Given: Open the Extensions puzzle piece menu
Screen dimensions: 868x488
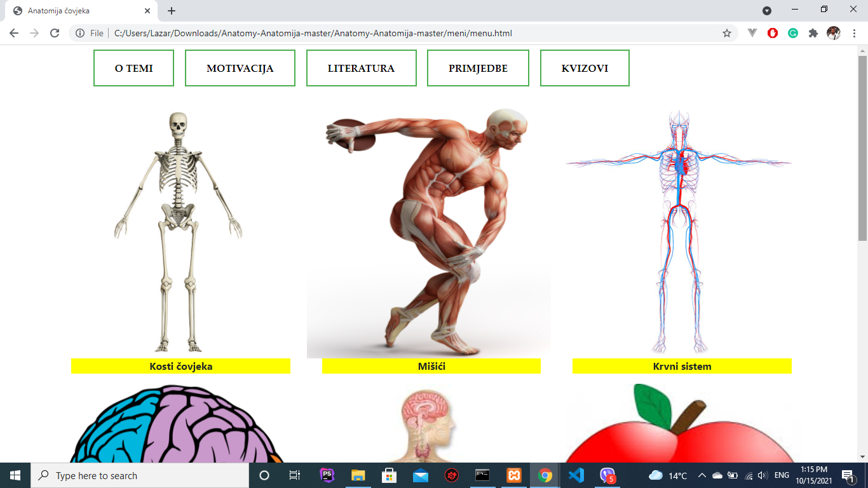Looking at the screenshot, I should [x=813, y=33].
